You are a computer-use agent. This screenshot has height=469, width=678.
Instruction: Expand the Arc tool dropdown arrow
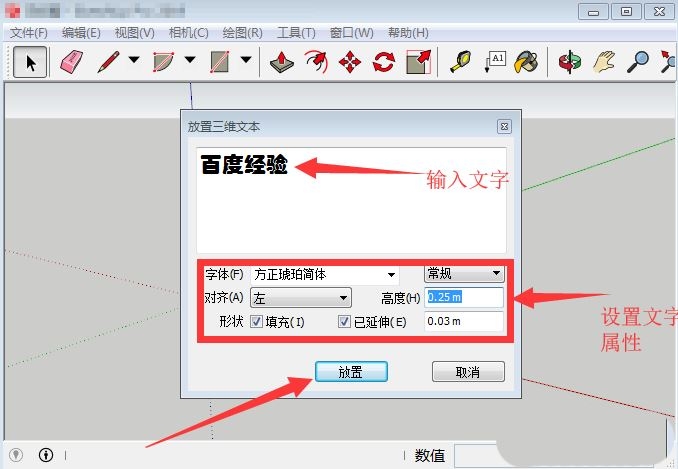pos(190,60)
